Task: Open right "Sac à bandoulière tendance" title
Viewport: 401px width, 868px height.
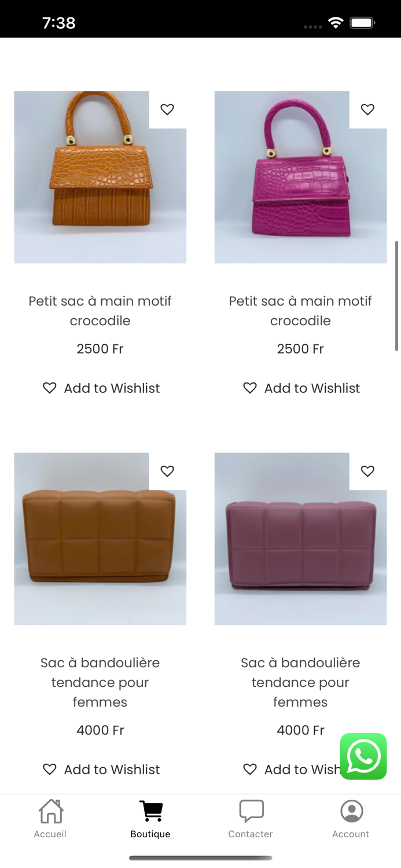Action: pyautogui.click(x=300, y=682)
